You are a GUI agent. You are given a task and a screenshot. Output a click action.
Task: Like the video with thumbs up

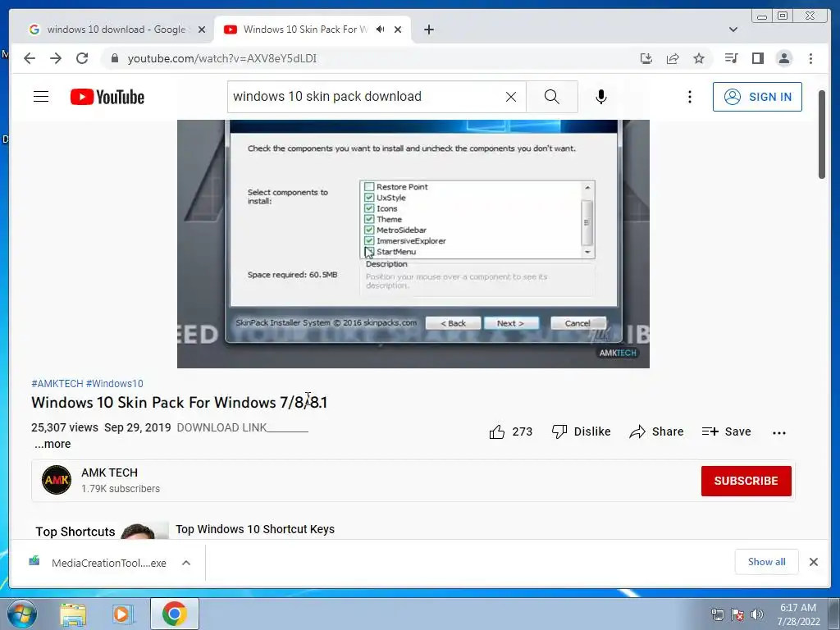point(510,431)
